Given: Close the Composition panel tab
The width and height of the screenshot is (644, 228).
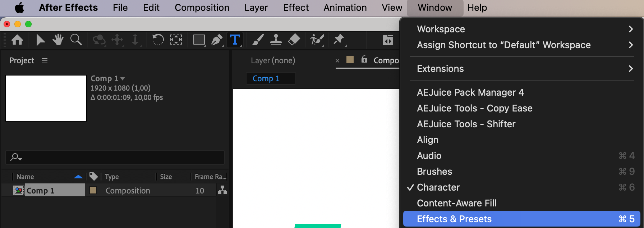Looking at the screenshot, I should pos(337,61).
